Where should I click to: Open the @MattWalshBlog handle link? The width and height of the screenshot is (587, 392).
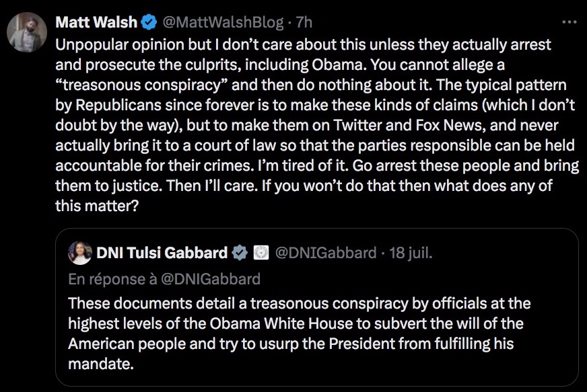(223, 22)
